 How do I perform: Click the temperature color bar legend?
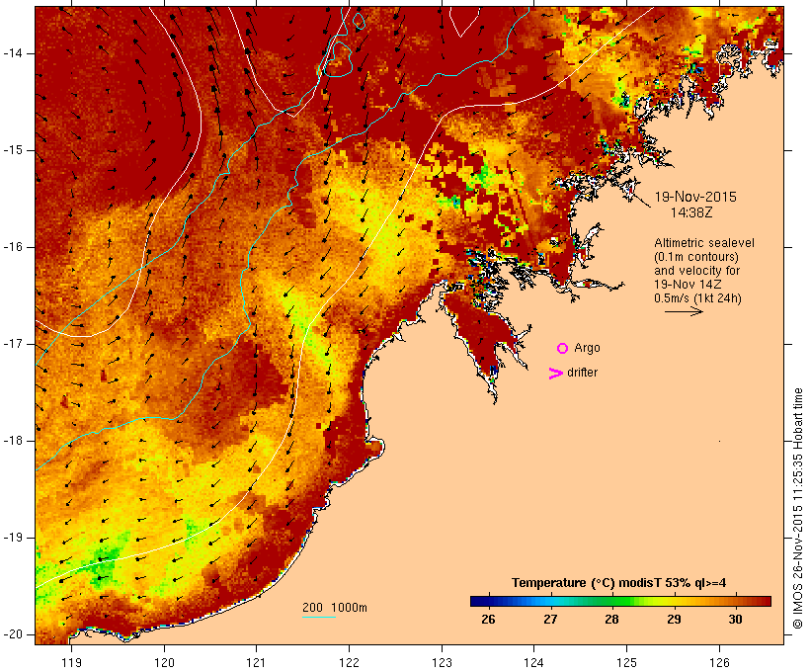pos(620,601)
